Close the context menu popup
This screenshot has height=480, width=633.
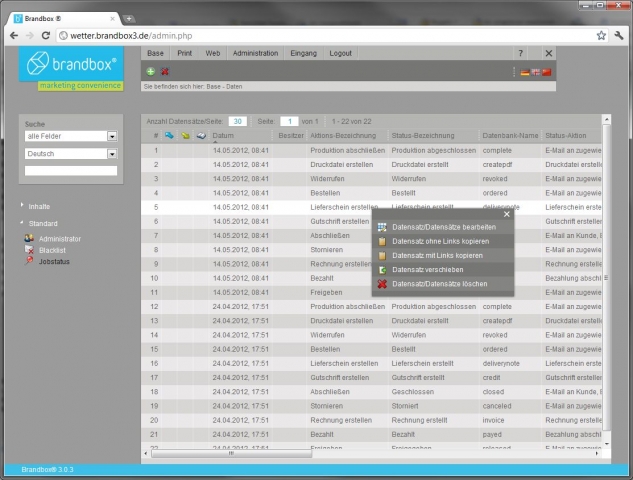(x=507, y=214)
